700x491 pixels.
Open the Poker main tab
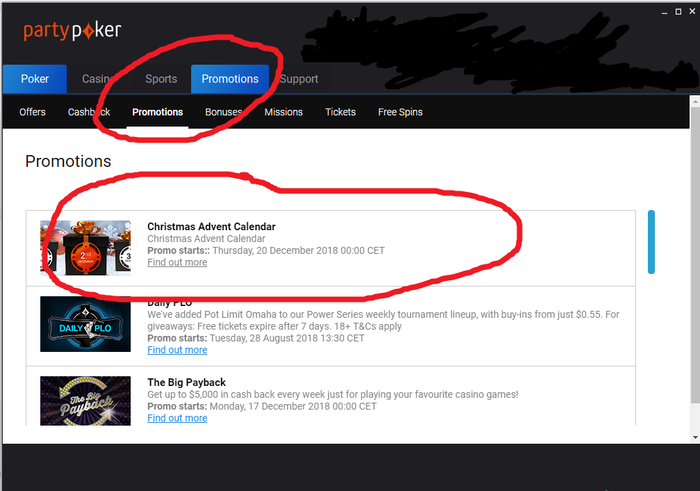point(35,79)
